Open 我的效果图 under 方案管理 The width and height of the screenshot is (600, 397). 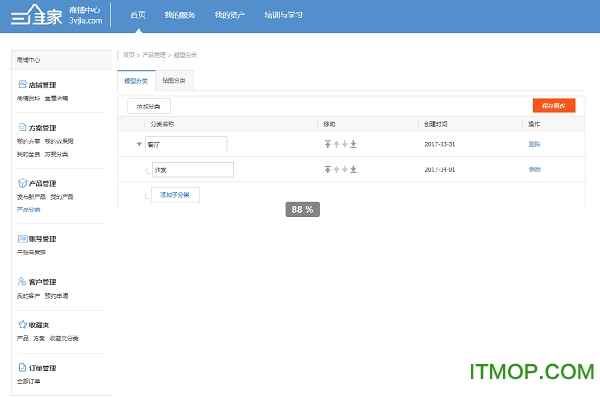[59, 141]
